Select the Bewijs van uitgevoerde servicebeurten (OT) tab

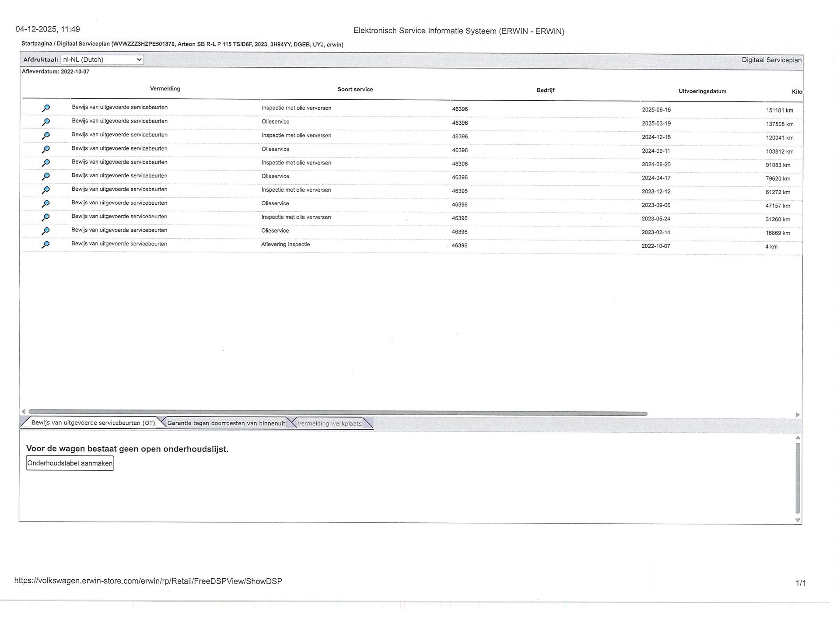93,423
